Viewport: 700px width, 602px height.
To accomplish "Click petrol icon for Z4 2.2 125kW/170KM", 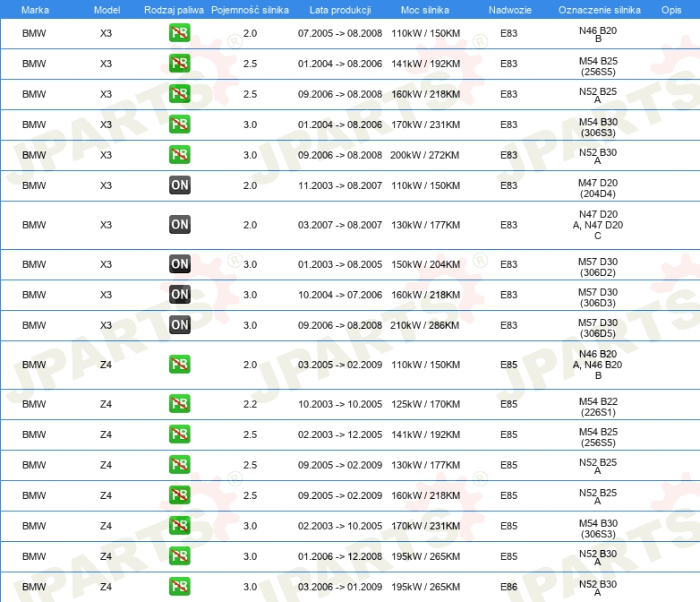I will click(179, 403).
